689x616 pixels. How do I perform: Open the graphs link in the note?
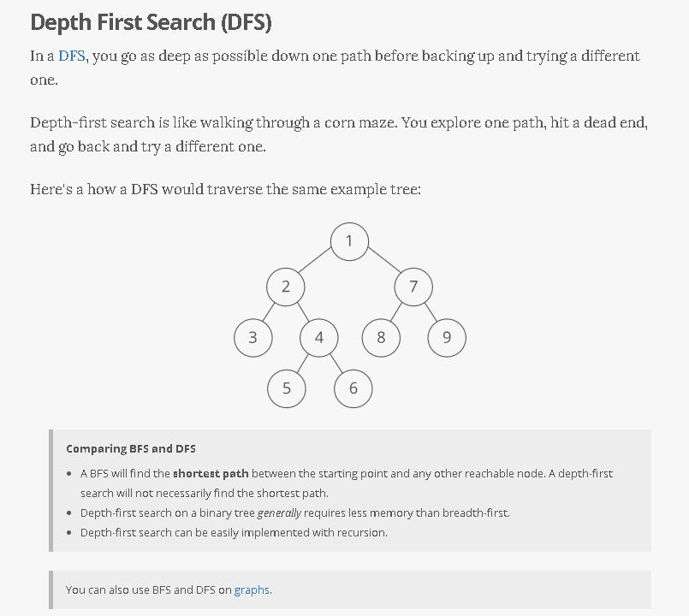point(252,589)
